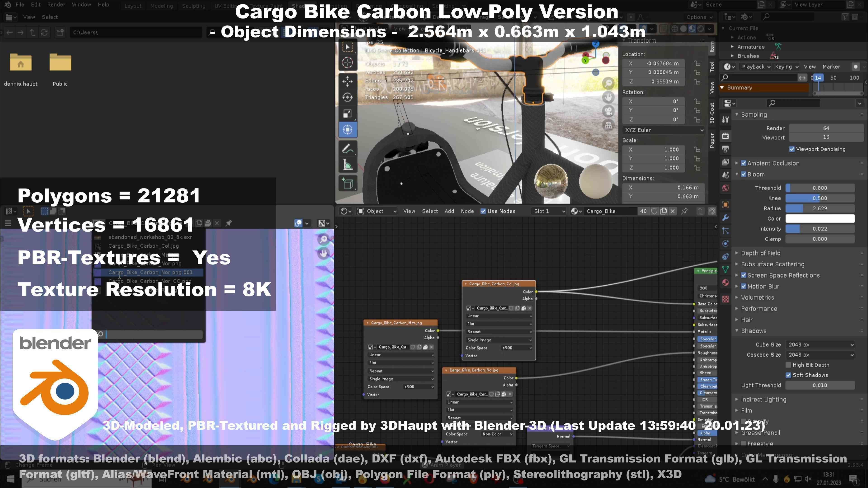
Task: Click the Bloom Radius slider
Action: pyautogui.click(x=820, y=209)
